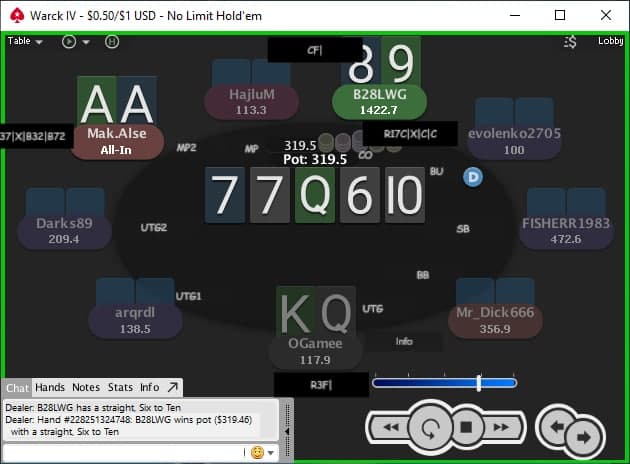Viewport: 630px width, 464px height.
Task: Click the replay play circle icon
Action: click(x=69, y=41)
